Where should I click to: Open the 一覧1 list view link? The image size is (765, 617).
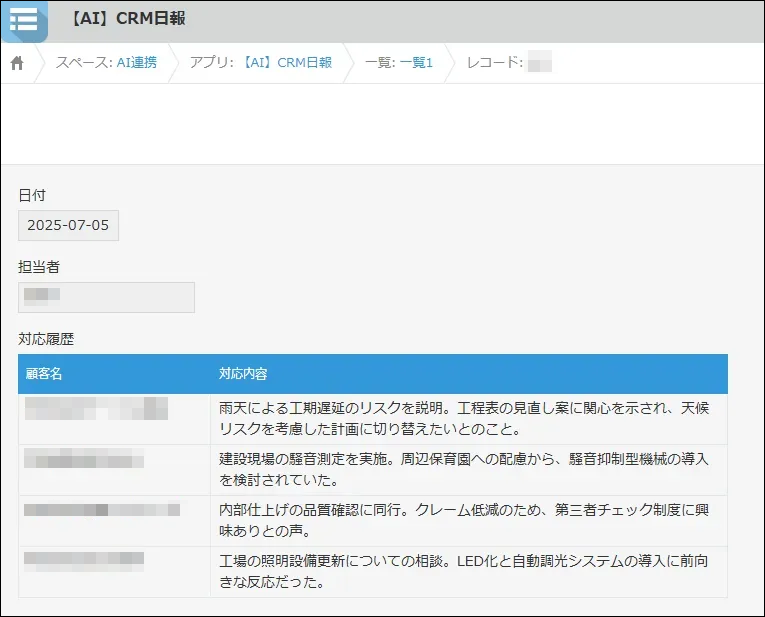(416, 62)
